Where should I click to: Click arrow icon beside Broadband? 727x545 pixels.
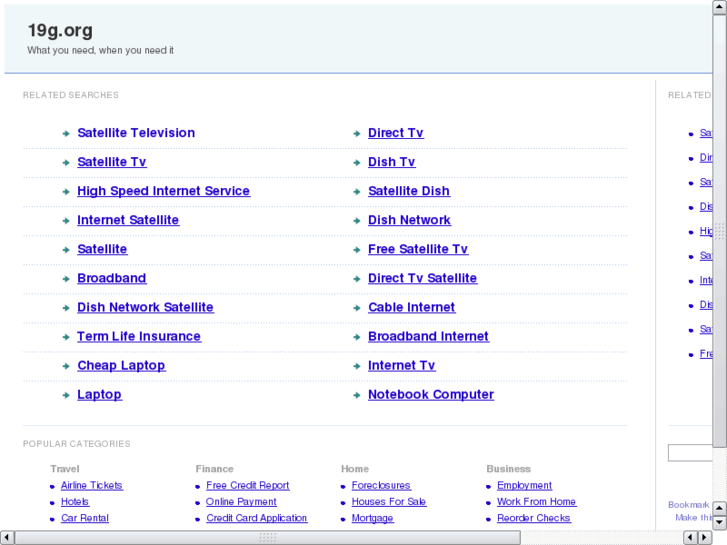pyautogui.click(x=66, y=279)
